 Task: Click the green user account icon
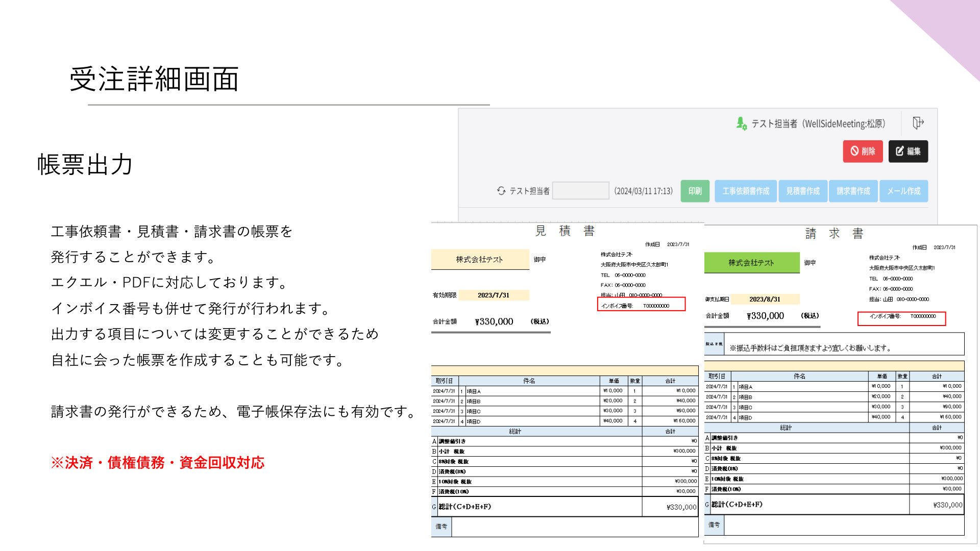point(741,123)
